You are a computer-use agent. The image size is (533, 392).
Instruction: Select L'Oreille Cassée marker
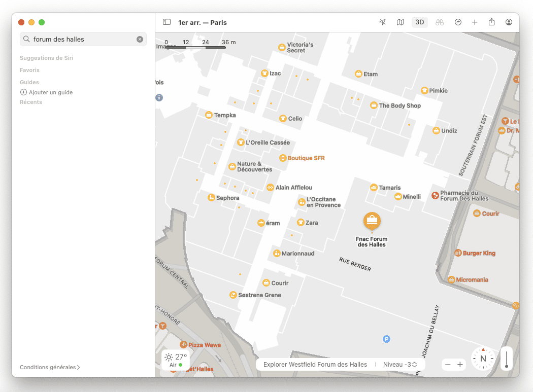(x=241, y=142)
